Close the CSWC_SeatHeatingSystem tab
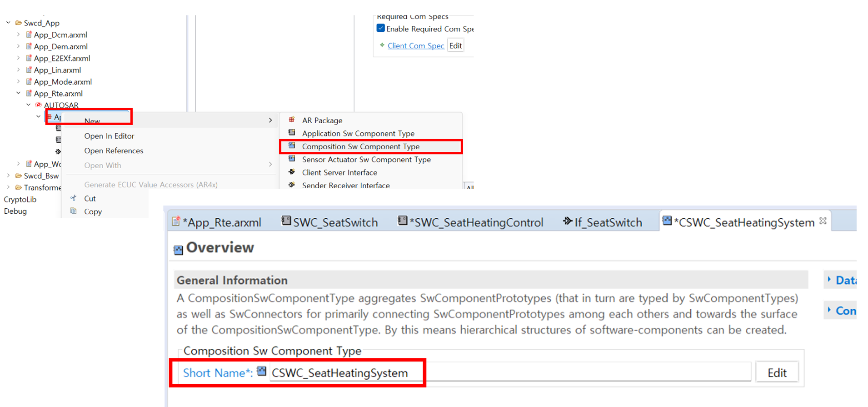 coord(823,221)
